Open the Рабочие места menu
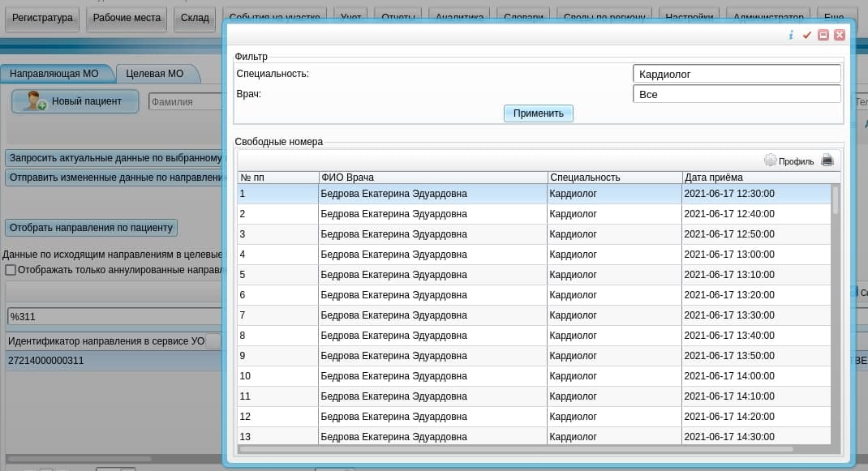Image resolution: width=868 pixels, height=471 pixels. [125, 18]
